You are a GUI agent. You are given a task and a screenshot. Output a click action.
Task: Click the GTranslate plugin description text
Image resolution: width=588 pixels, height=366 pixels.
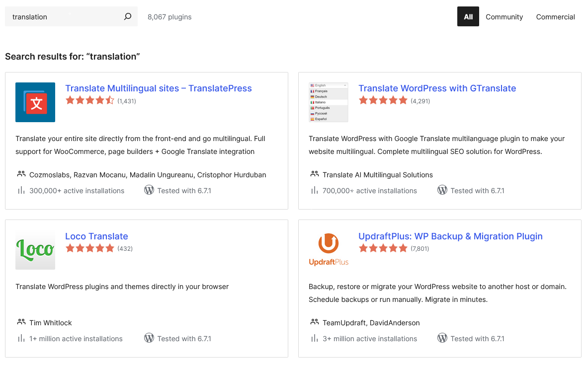pos(436,145)
